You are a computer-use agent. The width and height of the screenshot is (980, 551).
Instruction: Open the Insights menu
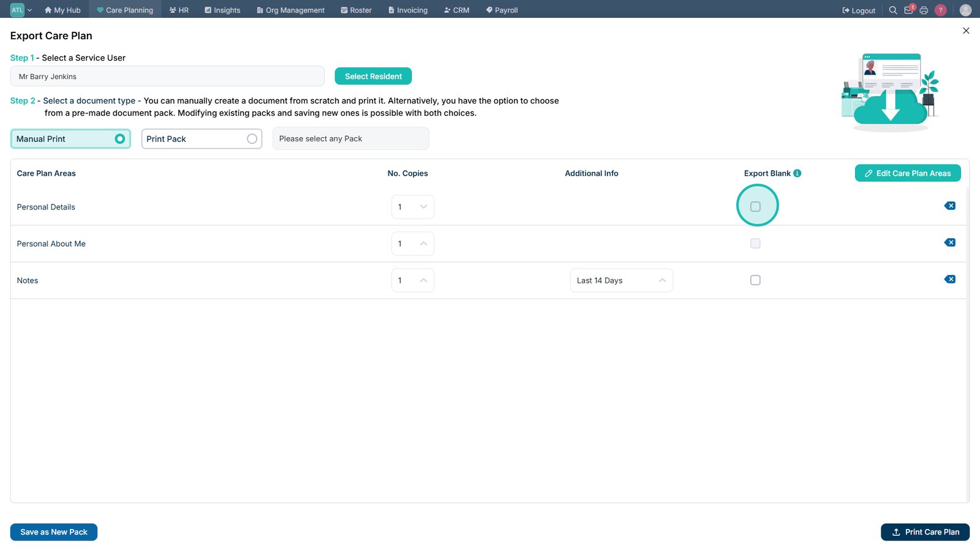tap(222, 10)
